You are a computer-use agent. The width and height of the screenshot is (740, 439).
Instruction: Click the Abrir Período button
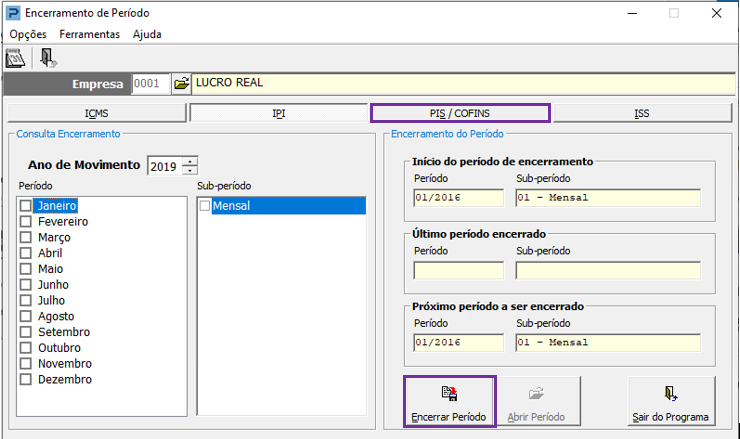pyautogui.click(x=537, y=401)
